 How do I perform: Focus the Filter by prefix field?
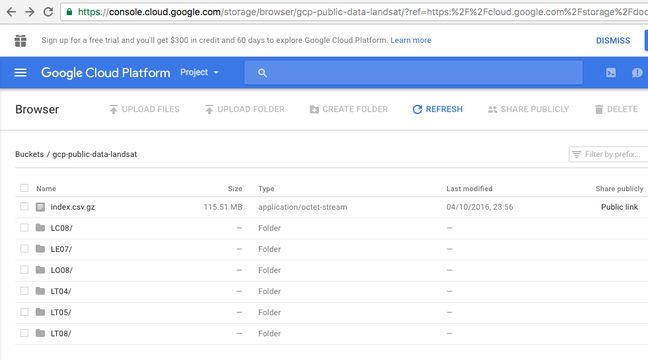click(608, 154)
